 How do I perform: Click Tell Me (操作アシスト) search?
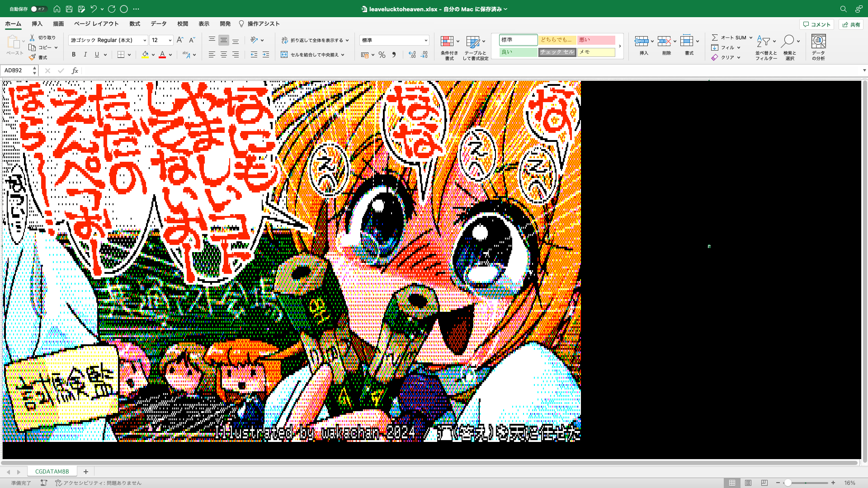(x=259, y=23)
